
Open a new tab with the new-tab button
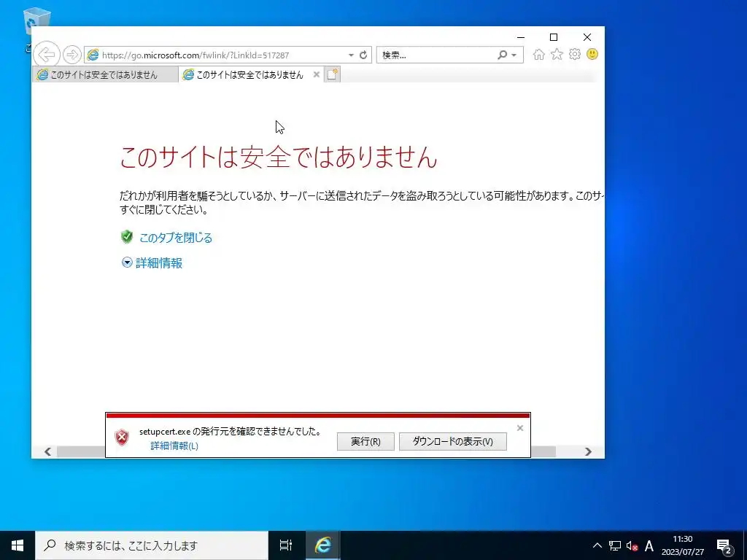[x=333, y=74]
